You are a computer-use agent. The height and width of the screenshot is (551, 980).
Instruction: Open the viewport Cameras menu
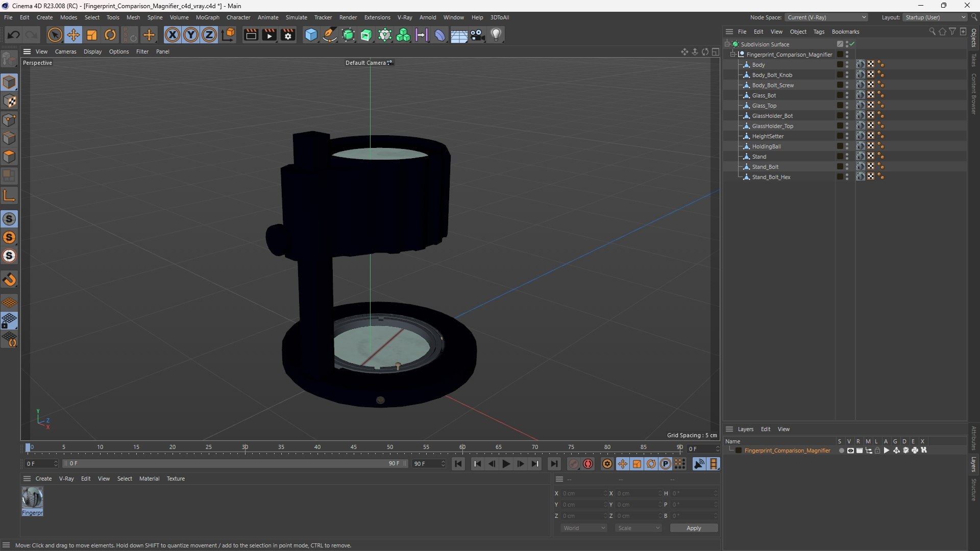coord(65,52)
